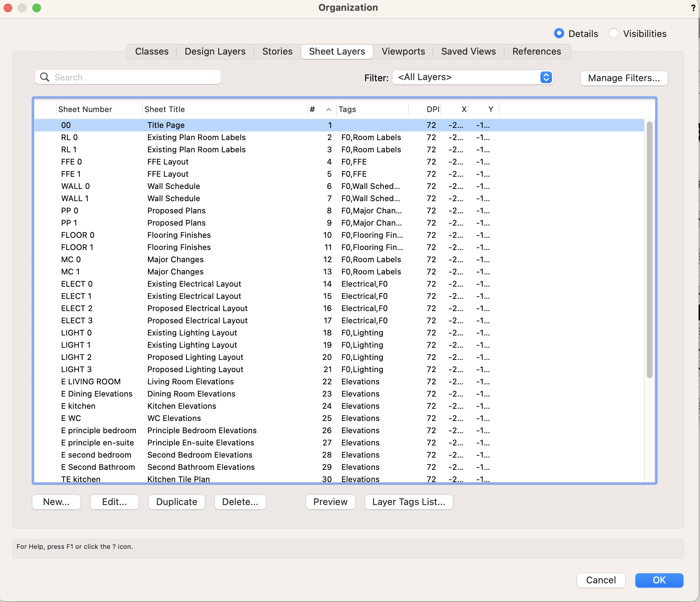Switch to the Saved Views tab

click(468, 51)
